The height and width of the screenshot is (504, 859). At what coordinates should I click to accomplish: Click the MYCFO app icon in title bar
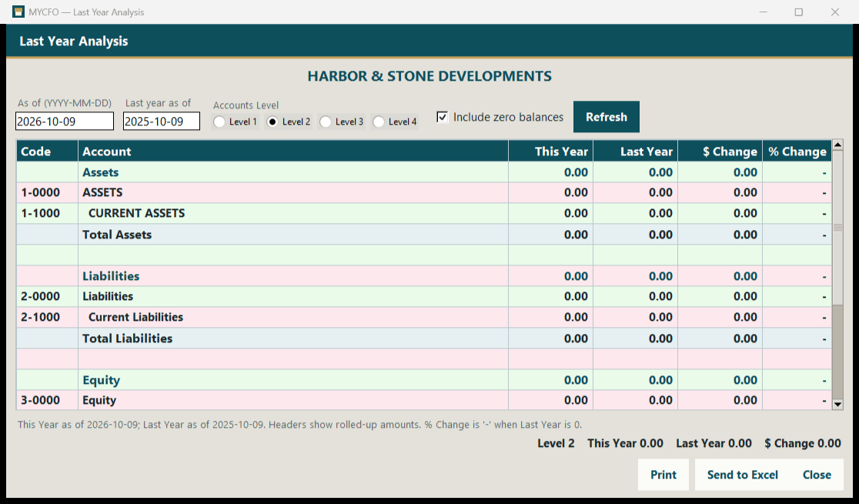[18, 12]
